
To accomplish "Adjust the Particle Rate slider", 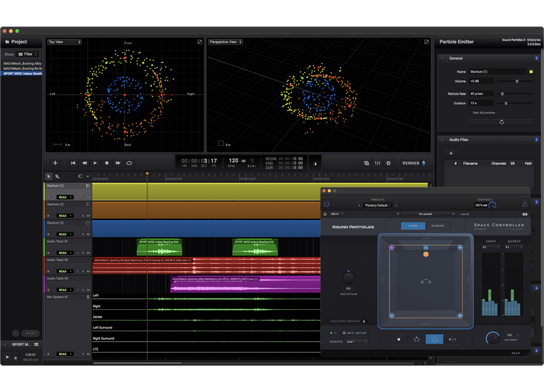I will click(503, 94).
